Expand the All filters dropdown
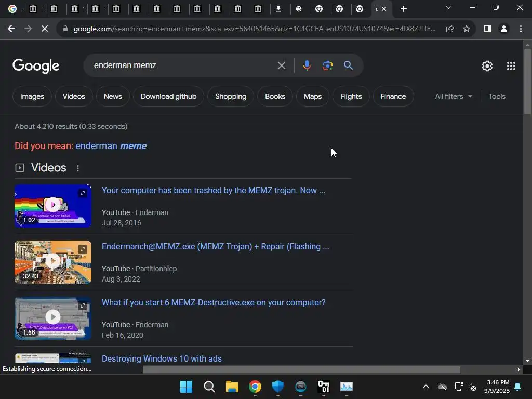532x399 pixels. click(x=454, y=96)
